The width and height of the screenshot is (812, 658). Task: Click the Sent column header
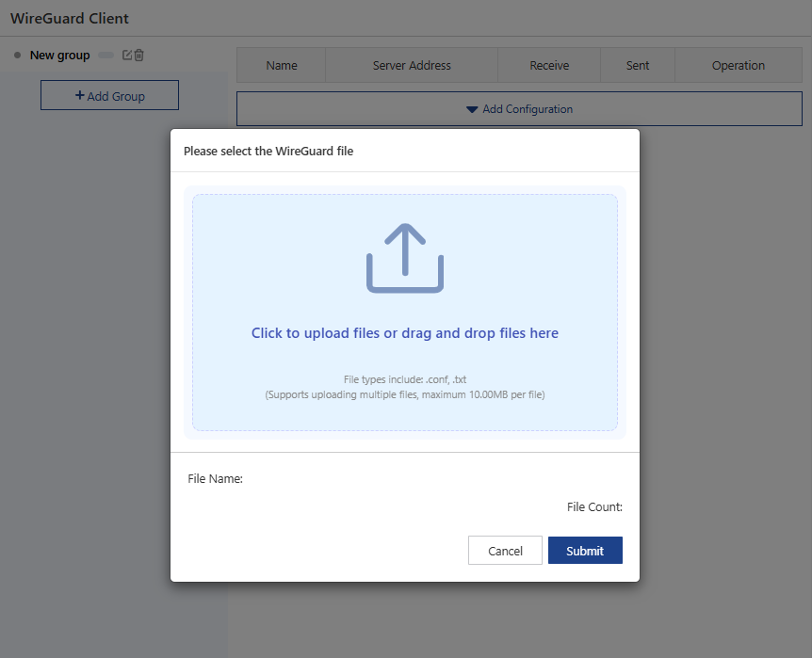[638, 66]
